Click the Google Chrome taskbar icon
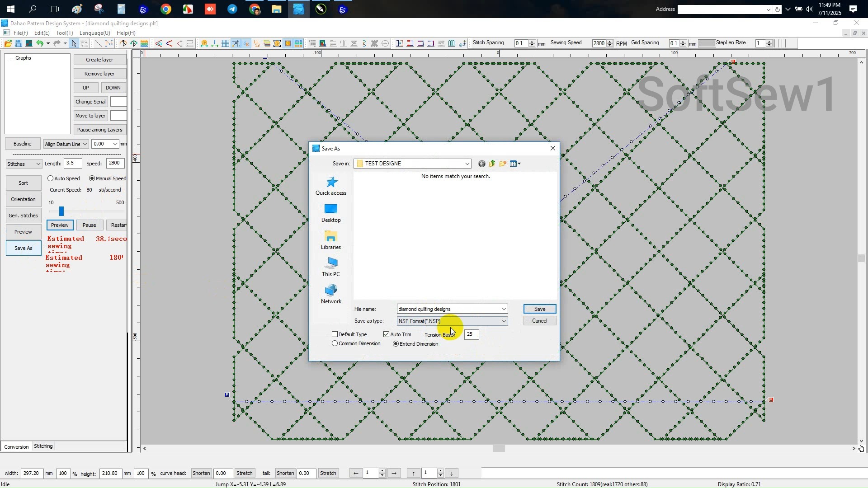Image resolution: width=868 pixels, height=488 pixels. click(166, 9)
